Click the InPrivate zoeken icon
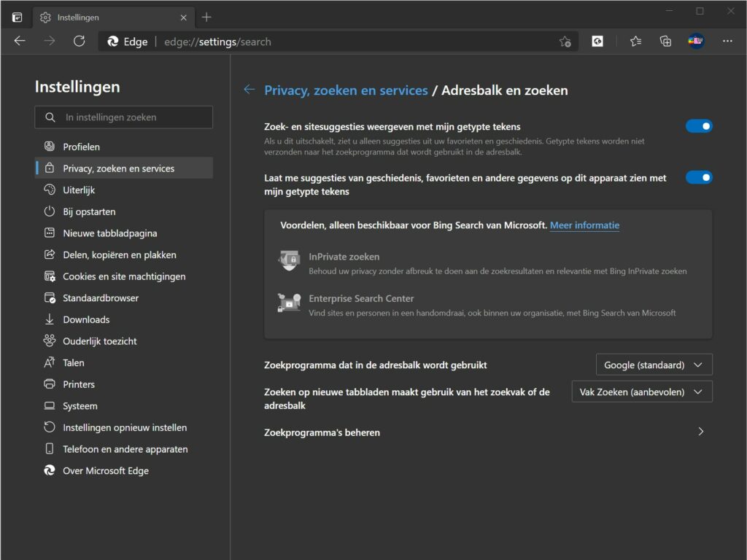This screenshot has width=747, height=560. pyautogui.click(x=289, y=260)
